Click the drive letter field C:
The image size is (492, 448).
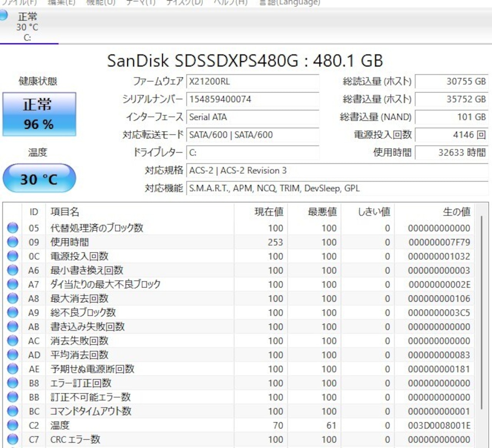click(x=253, y=153)
